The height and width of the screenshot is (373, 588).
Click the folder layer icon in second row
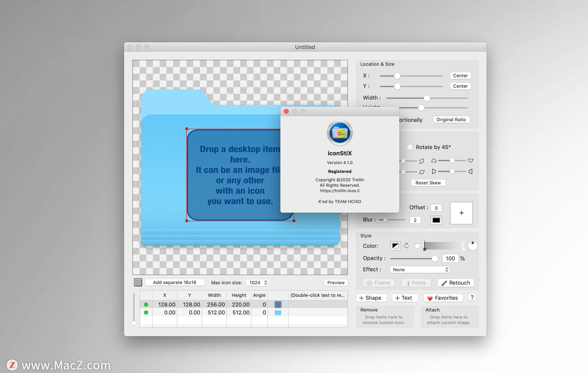278,312
